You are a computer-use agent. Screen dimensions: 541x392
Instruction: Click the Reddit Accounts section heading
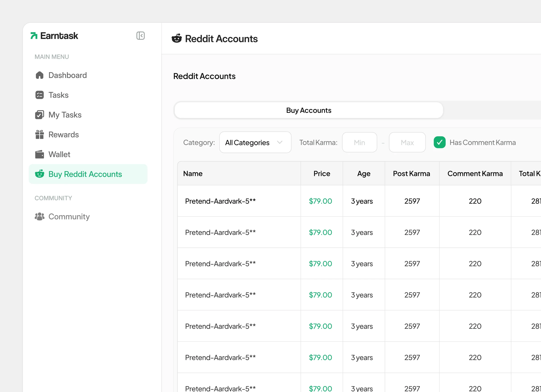[204, 76]
